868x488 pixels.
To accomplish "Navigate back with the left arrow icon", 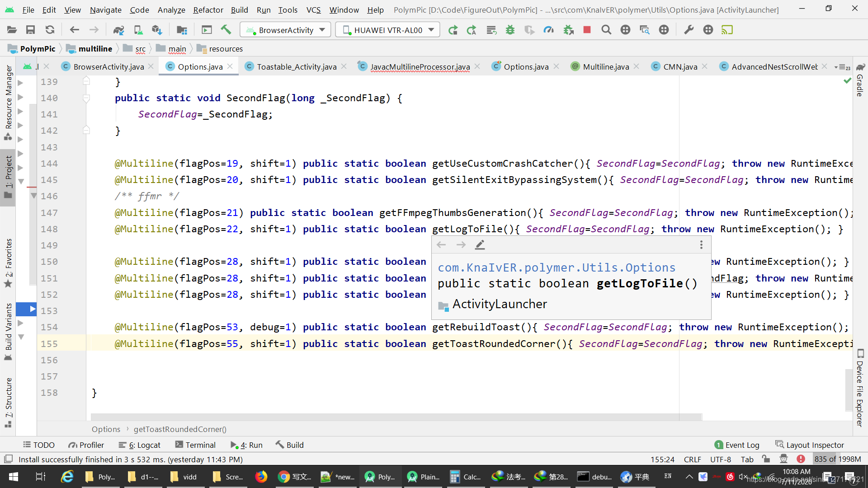I will [75, 30].
